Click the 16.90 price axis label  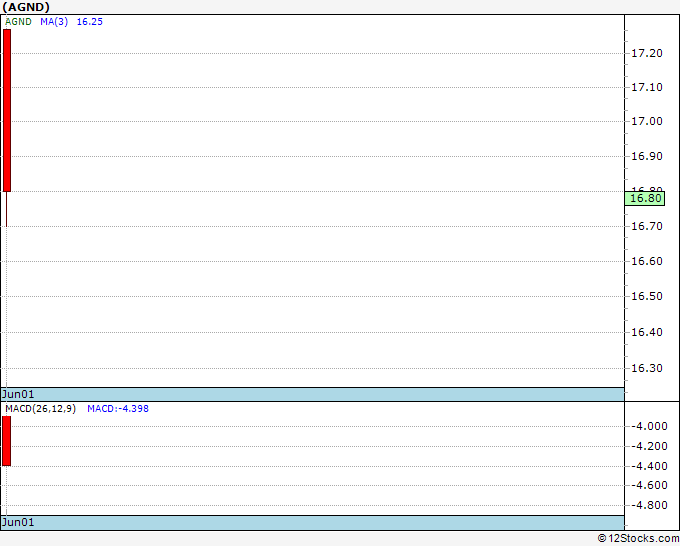pyautogui.click(x=647, y=156)
